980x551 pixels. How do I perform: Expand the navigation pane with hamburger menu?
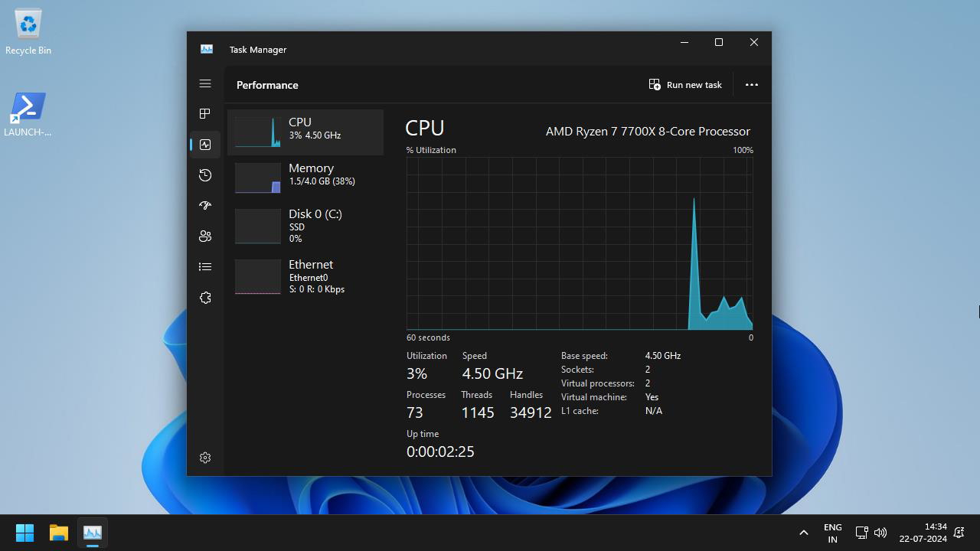tap(204, 83)
